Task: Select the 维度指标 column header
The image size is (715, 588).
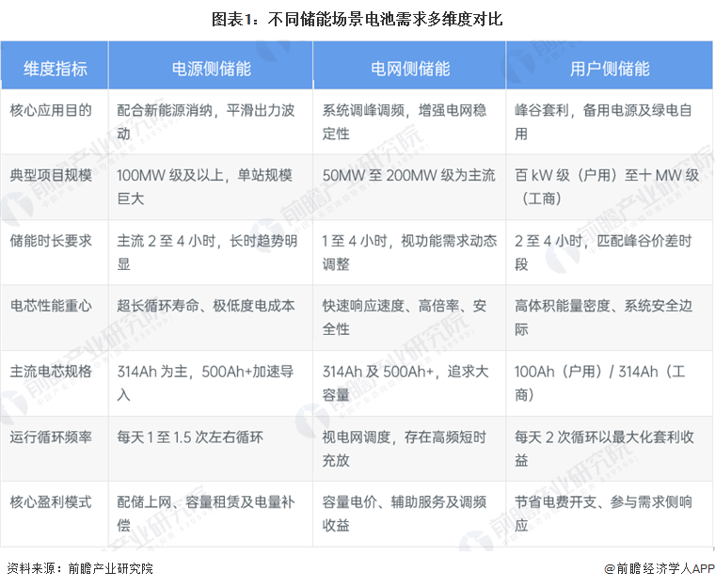Action: [55, 69]
